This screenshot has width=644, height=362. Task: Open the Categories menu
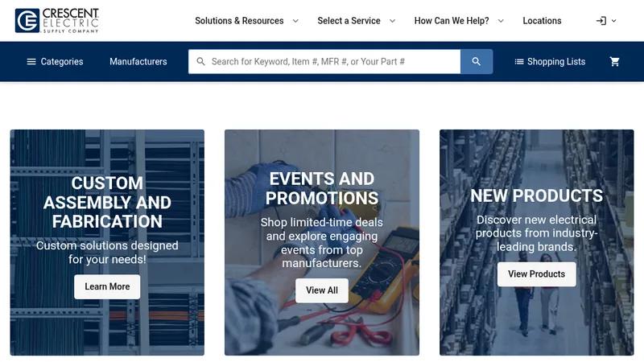(55, 62)
